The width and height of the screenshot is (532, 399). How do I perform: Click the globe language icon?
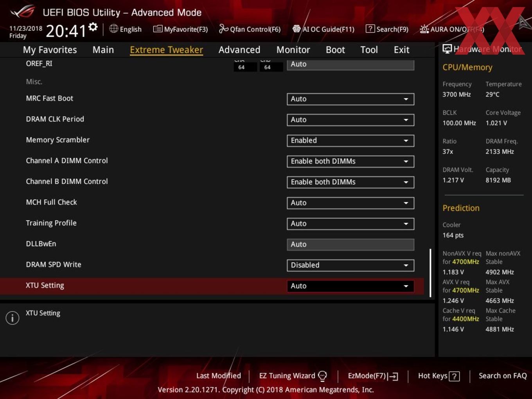pos(113,29)
